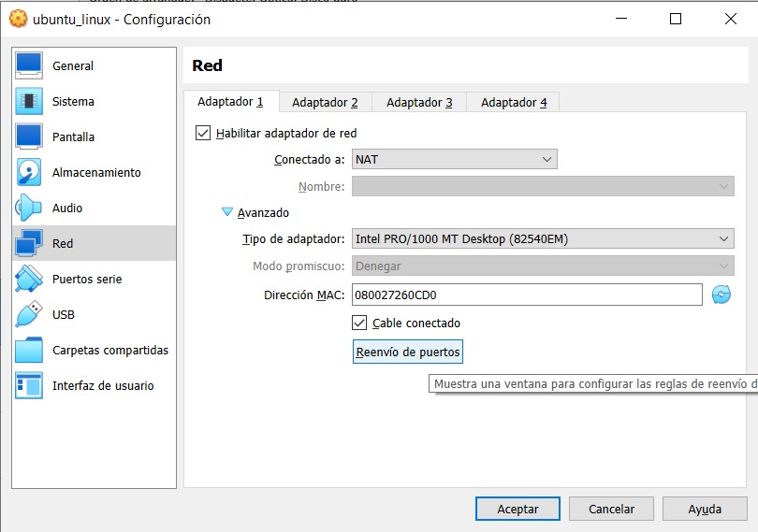The width and height of the screenshot is (758, 532).
Task: Click into the Dirección MAC field
Action: (x=527, y=295)
